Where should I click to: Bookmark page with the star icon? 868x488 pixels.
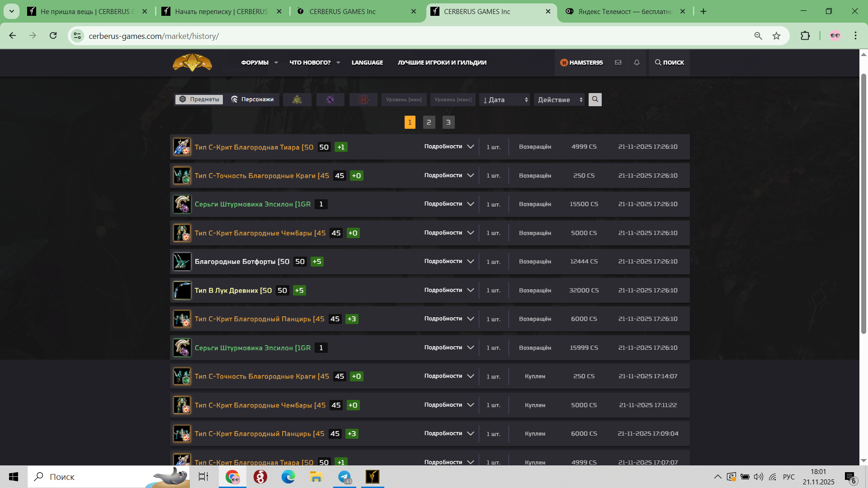pyautogui.click(x=776, y=36)
